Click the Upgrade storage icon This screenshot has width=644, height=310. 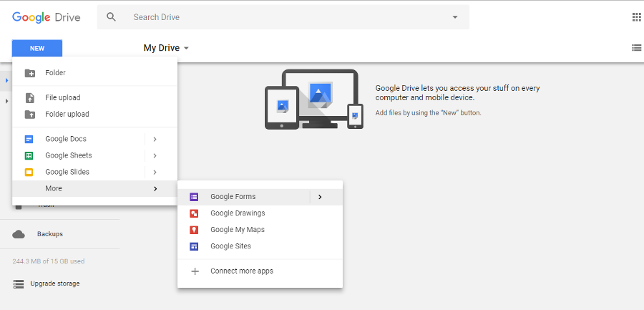pyautogui.click(x=19, y=284)
